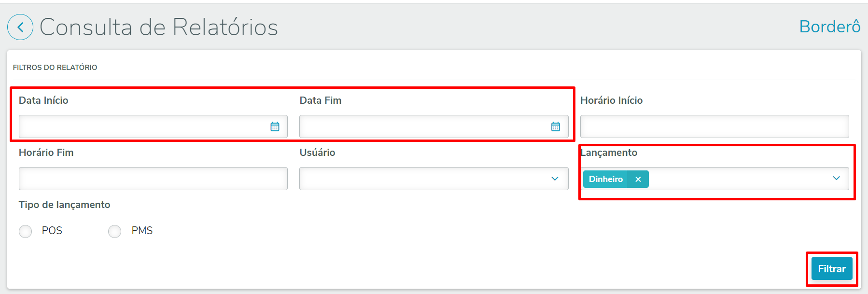Remove the Dinheiro tag with its X
Viewport: 868px width, 294px height.
(x=638, y=179)
